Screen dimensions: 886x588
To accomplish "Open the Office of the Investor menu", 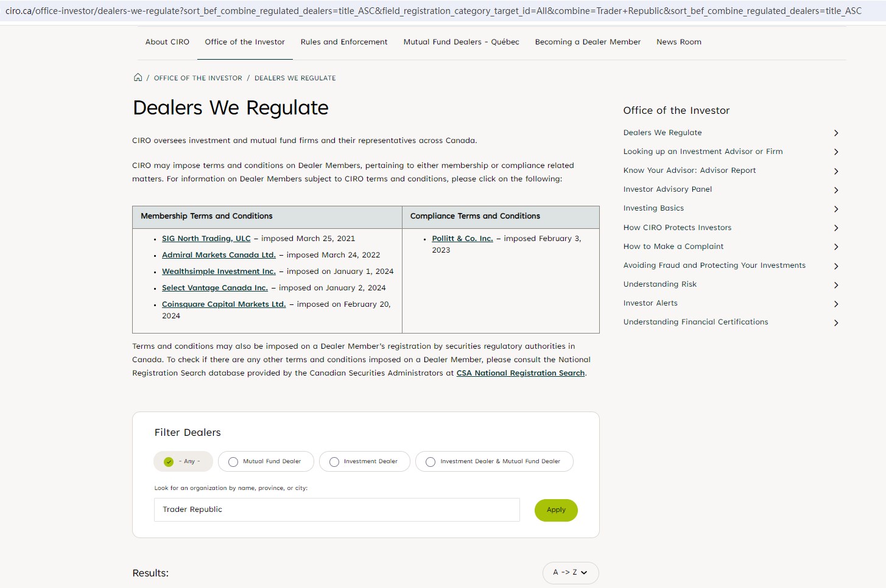I will 245,42.
